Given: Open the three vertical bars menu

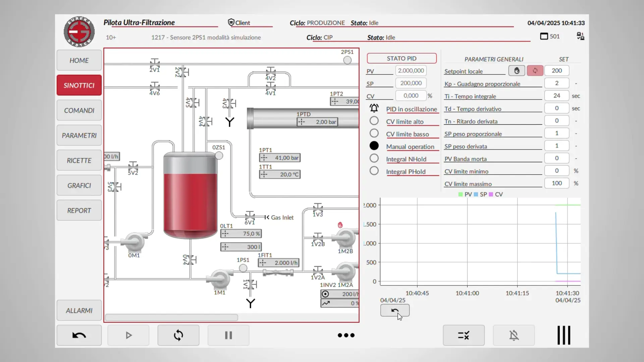Looking at the screenshot, I should [x=564, y=335].
